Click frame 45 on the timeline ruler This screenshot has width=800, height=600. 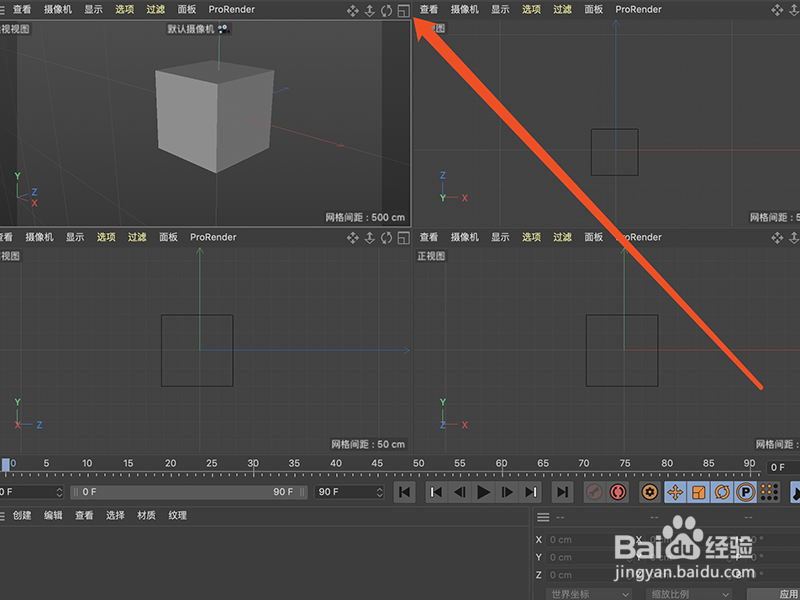tap(377, 463)
